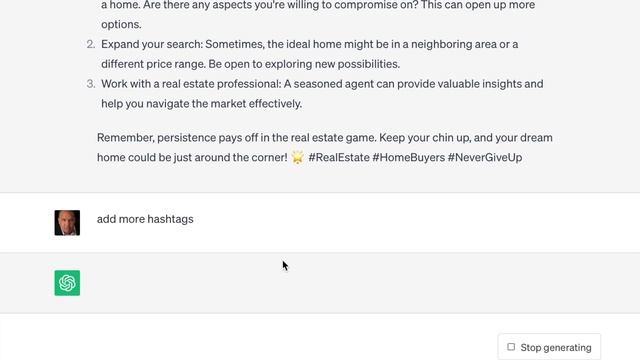Click the #NeverGiveUp hashtag
This screenshot has height=360, width=640.
click(485, 158)
